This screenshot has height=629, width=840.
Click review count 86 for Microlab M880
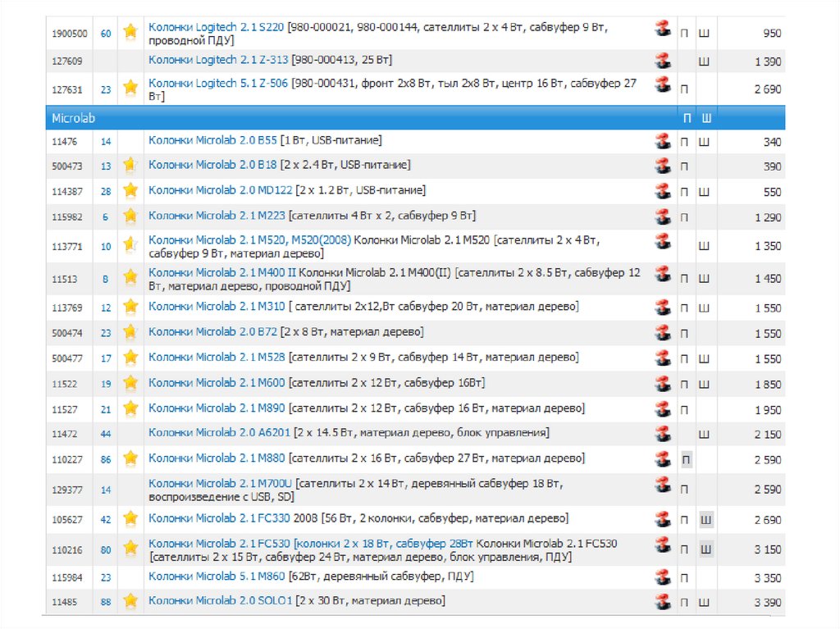tap(106, 460)
